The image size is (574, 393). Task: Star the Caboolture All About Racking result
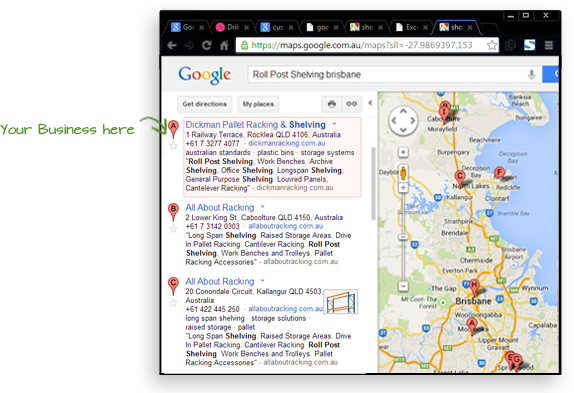pyautogui.click(x=174, y=229)
